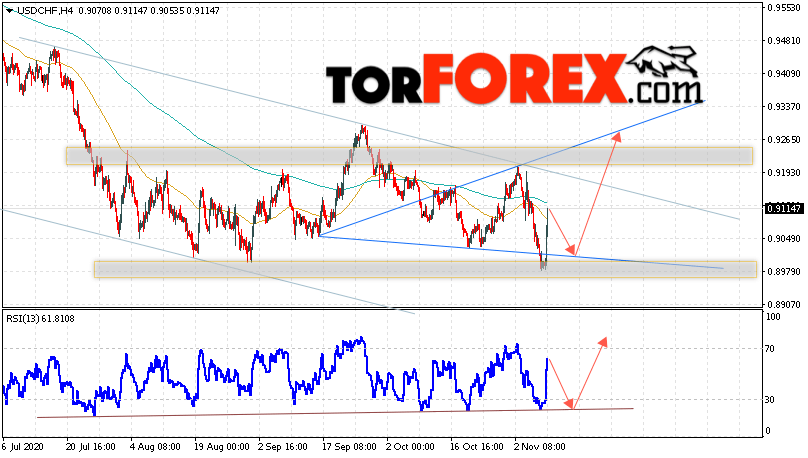This screenshot has height=458, width=808.
Task: Click the 2 Oct 00:00 date label
Action: click(410, 447)
